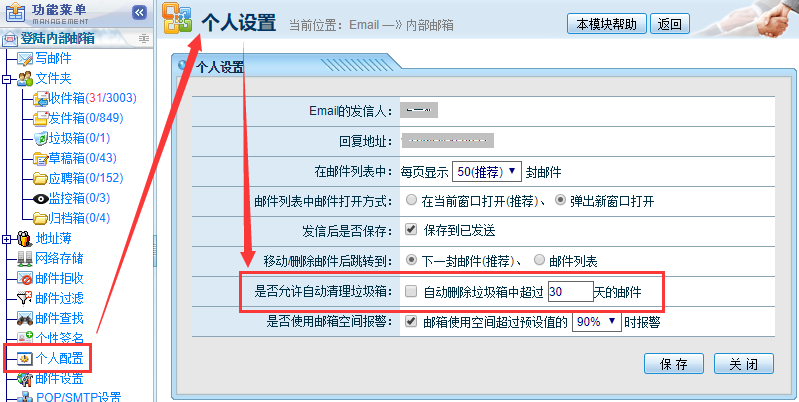Click the 个人设置 panel tab bullet icon
This screenshot has height=402, width=799.
click(x=182, y=65)
